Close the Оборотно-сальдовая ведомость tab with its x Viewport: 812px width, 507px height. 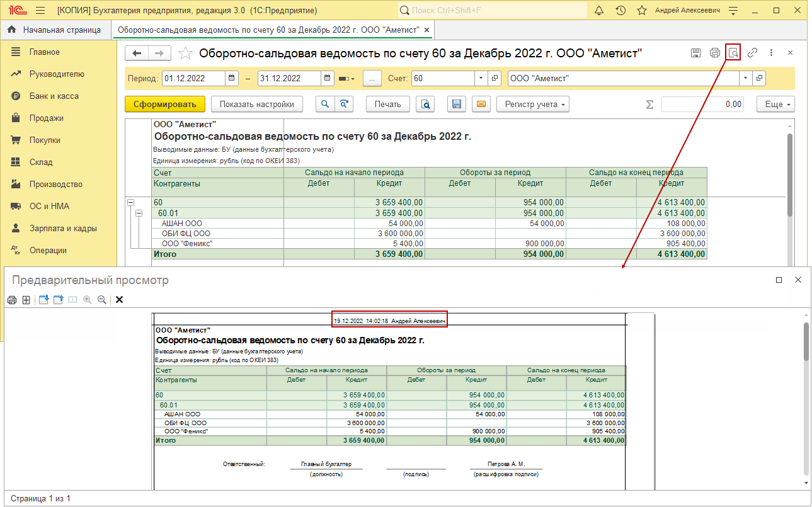[x=426, y=30]
